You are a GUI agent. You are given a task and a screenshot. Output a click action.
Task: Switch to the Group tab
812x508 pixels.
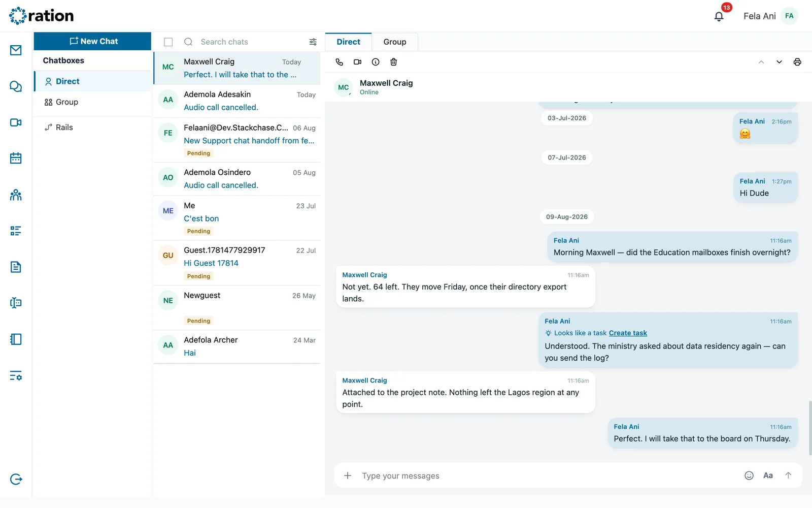point(395,42)
